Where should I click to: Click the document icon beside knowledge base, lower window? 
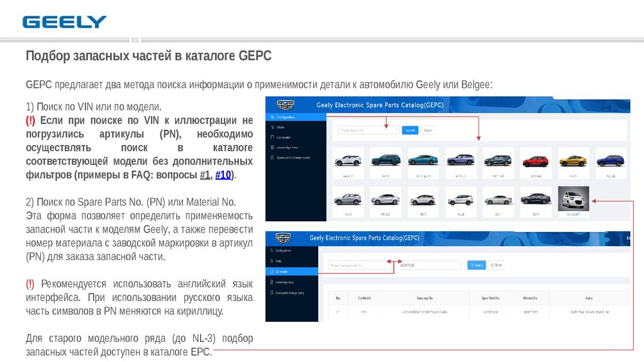tap(271, 282)
